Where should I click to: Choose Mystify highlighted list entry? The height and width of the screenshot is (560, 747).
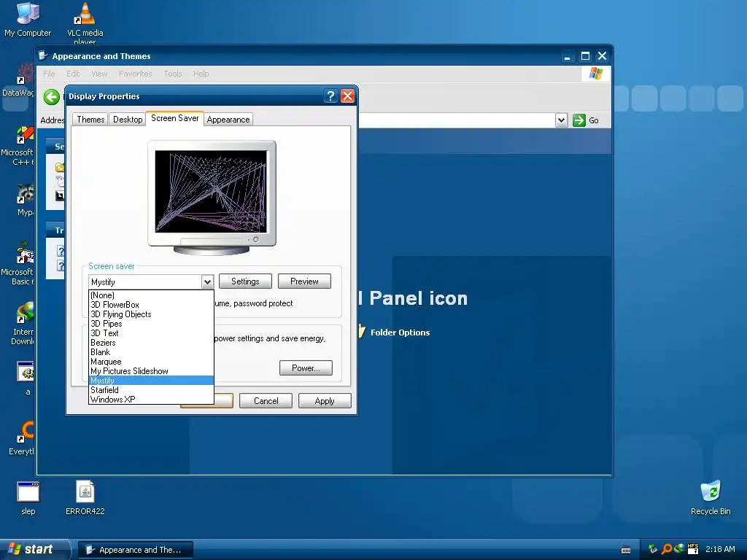(x=151, y=381)
